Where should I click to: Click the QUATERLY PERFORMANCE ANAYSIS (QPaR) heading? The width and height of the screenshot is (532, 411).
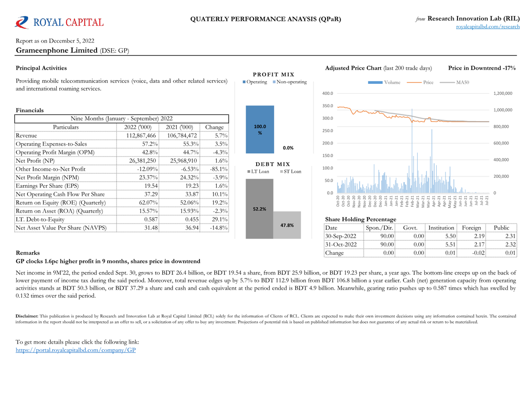[266, 19]
